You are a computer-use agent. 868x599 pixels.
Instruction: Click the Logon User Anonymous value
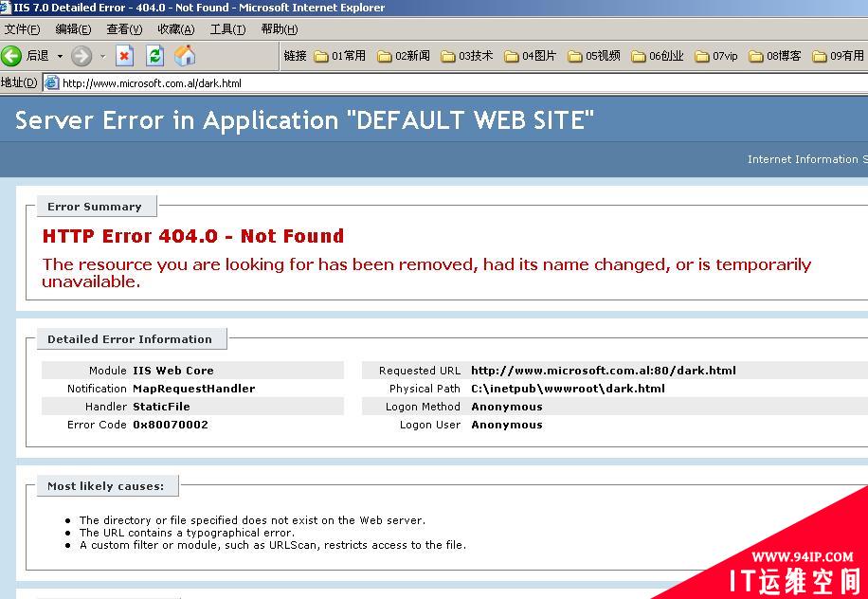point(507,425)
